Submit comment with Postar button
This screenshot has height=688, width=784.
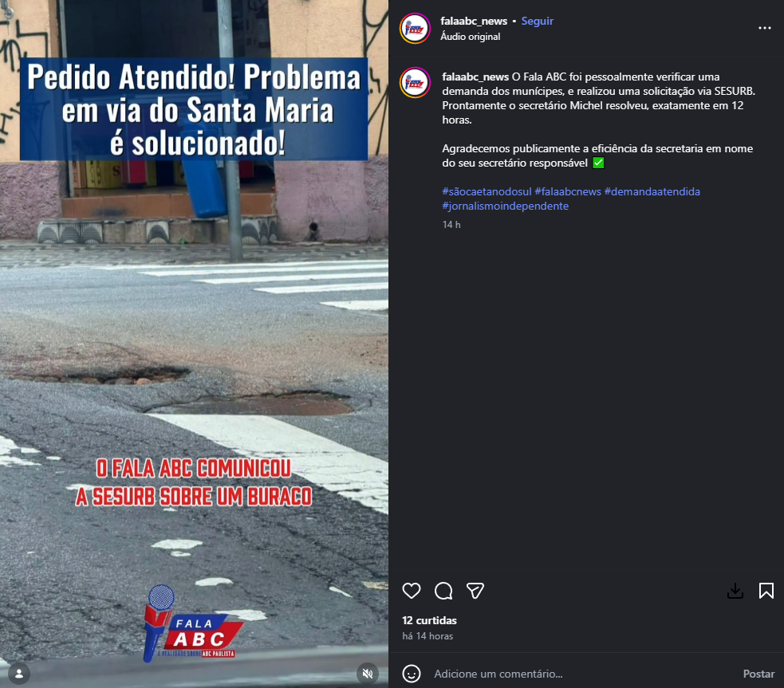click(x=758, y=674)
